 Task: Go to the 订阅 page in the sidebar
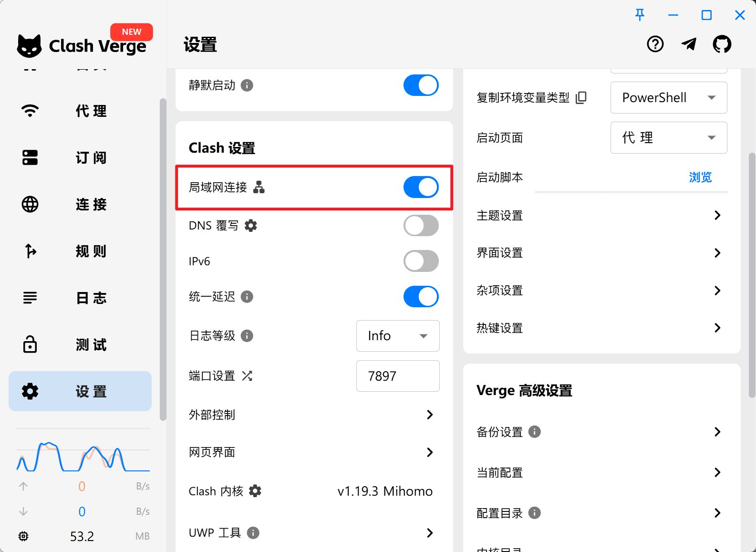pyautogui.click(x=80, y=157)
